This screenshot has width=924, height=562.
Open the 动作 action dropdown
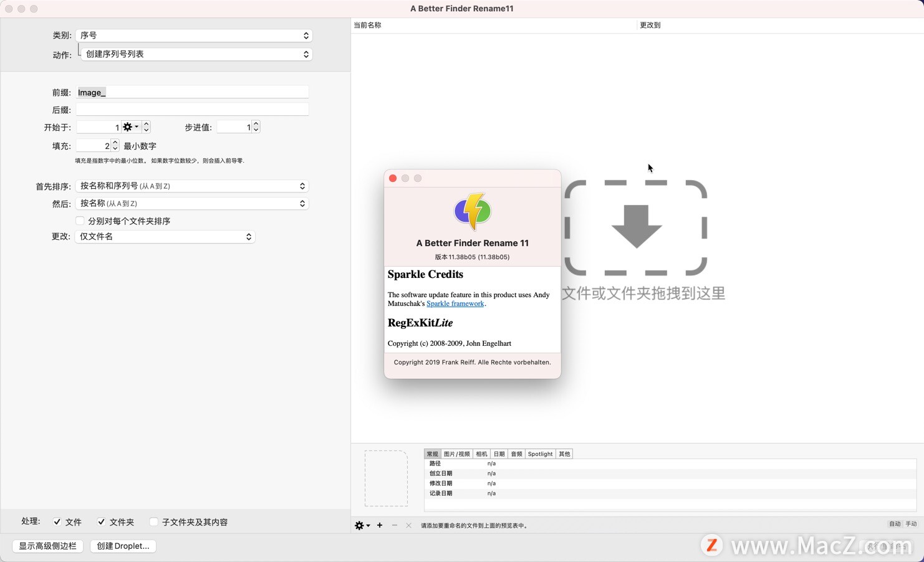(196, 54)
